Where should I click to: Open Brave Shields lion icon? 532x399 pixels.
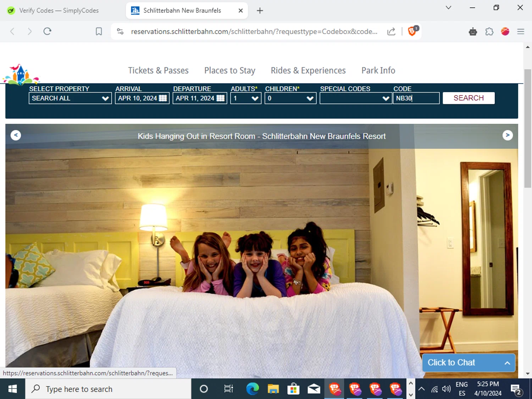tap(412, 31)
